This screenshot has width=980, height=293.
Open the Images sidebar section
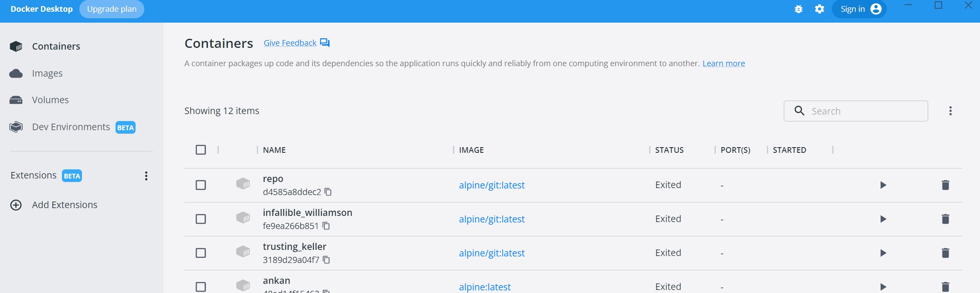click(47, 73)
